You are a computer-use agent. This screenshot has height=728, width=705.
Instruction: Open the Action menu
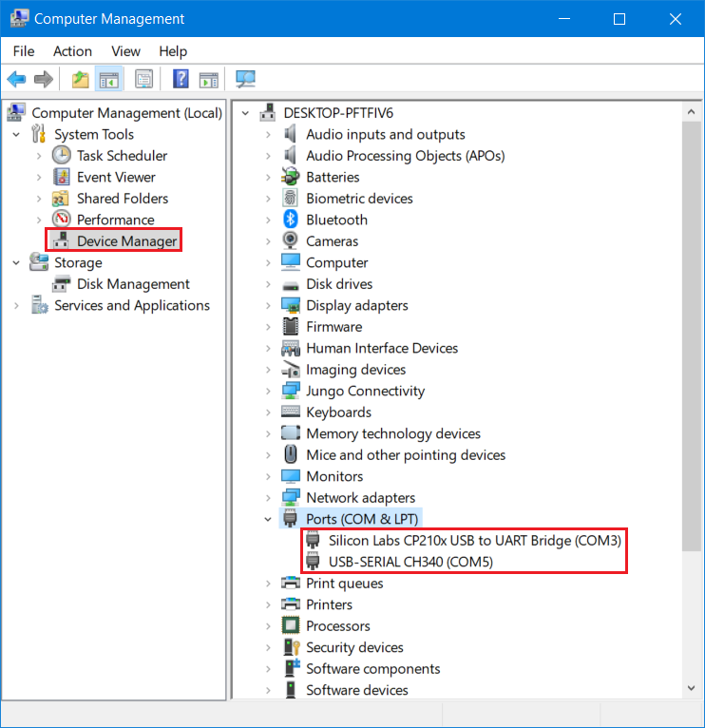[x=72, y=51]
